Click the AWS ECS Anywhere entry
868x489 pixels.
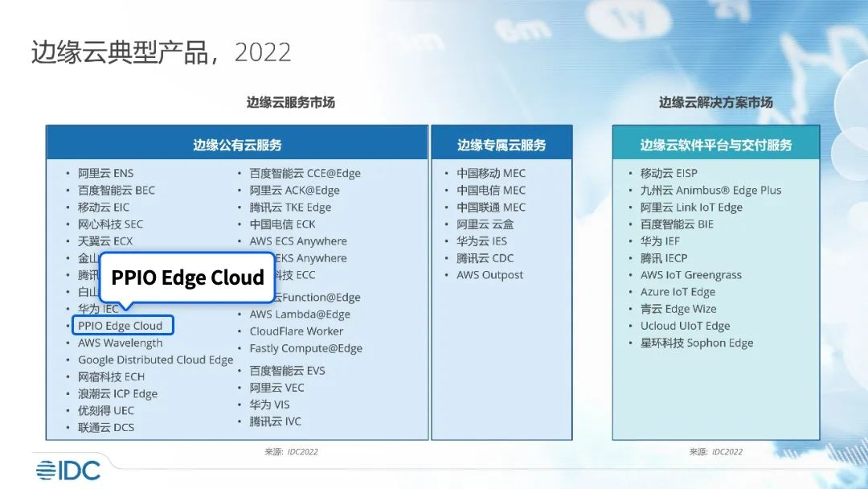pyautogui.click(x=298, y=241)
